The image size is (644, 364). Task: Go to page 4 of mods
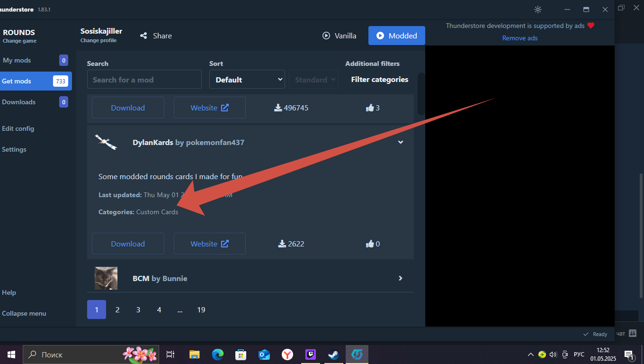(159, 309)
